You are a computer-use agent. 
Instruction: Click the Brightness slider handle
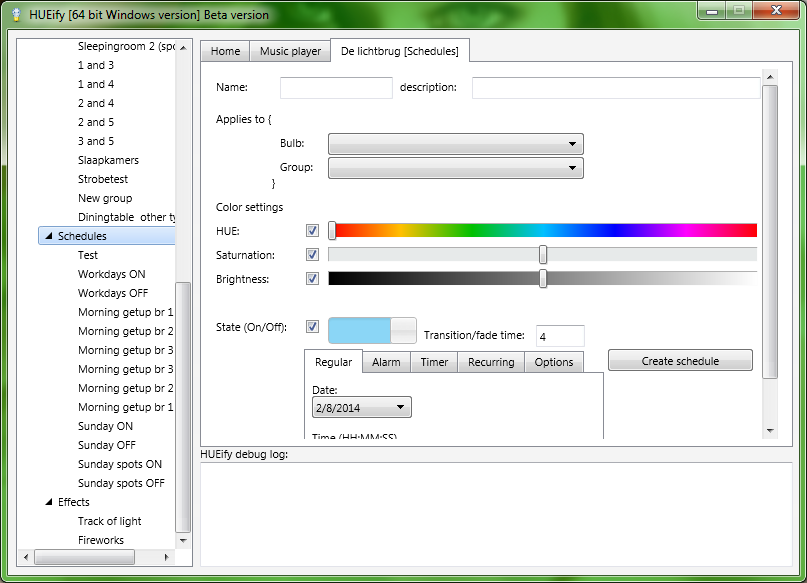point(543,278)
